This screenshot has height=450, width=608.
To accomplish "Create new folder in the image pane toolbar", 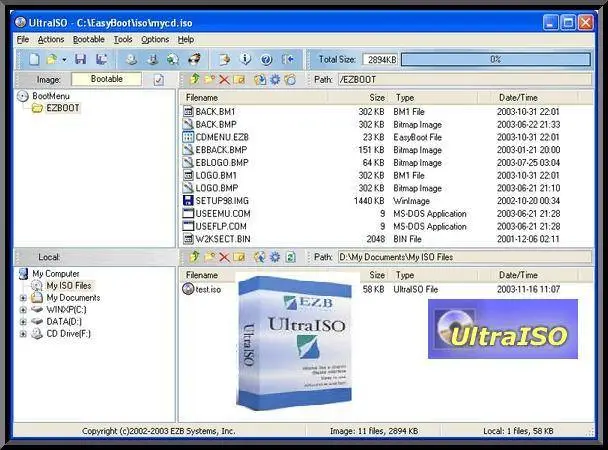I will [209, 79].
